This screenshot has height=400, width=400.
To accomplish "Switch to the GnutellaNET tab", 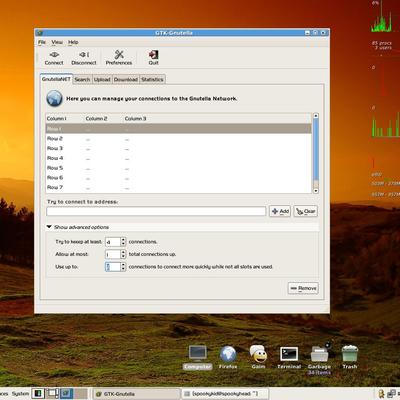I will [x=56, y=79].
